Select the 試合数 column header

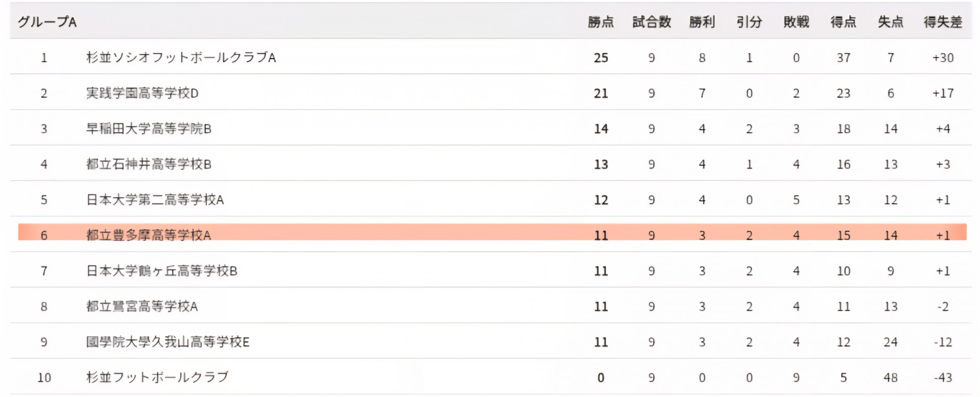tap(651, 22)
